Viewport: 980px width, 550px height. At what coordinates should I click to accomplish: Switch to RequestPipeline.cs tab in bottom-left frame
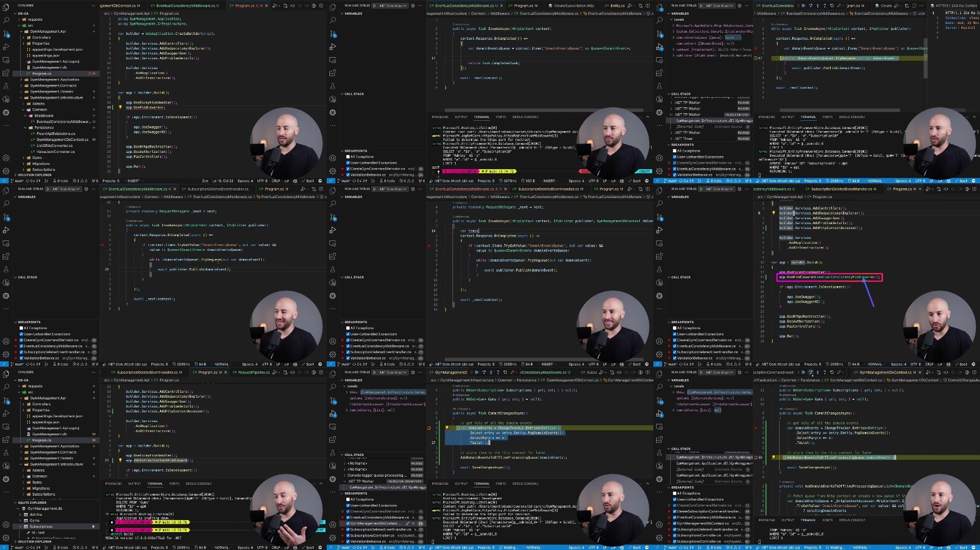[x=251, y=372]
